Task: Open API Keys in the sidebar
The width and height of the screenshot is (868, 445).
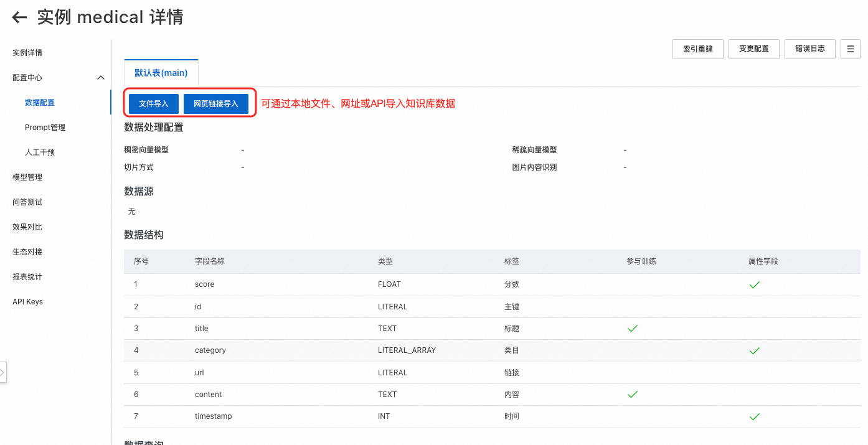Action: 27,302
